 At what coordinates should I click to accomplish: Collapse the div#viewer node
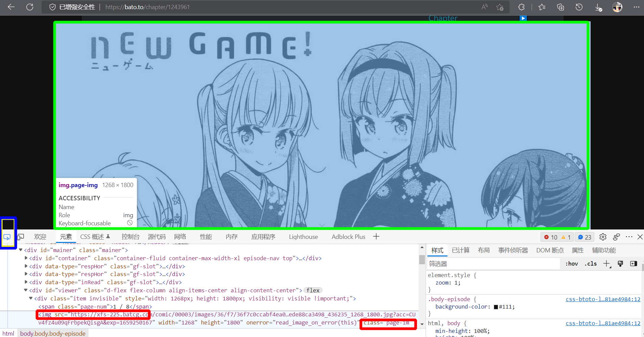pyautogui.click(x=26, y=290)
